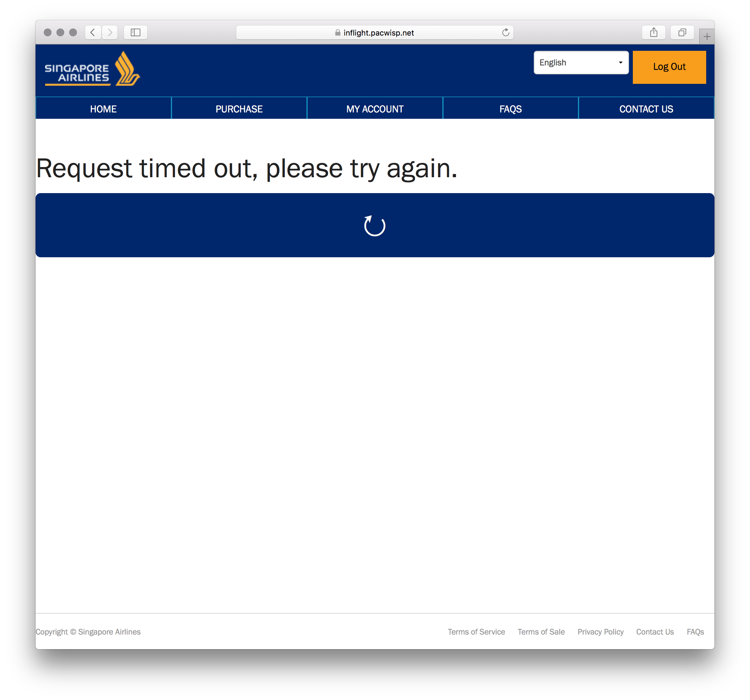Click the Contact Us button
Screen dimensions: 750x700
tap(647, 109)
